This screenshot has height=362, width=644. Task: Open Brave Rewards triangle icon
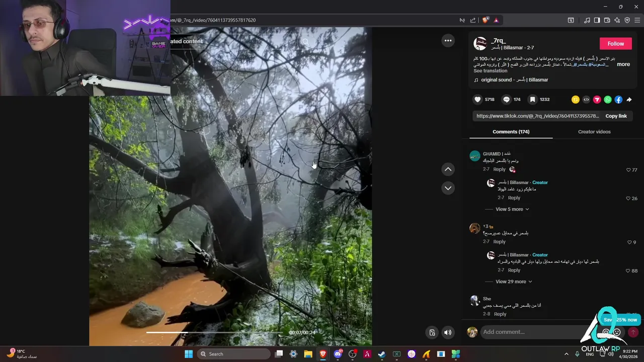click(x=496, y=20)
